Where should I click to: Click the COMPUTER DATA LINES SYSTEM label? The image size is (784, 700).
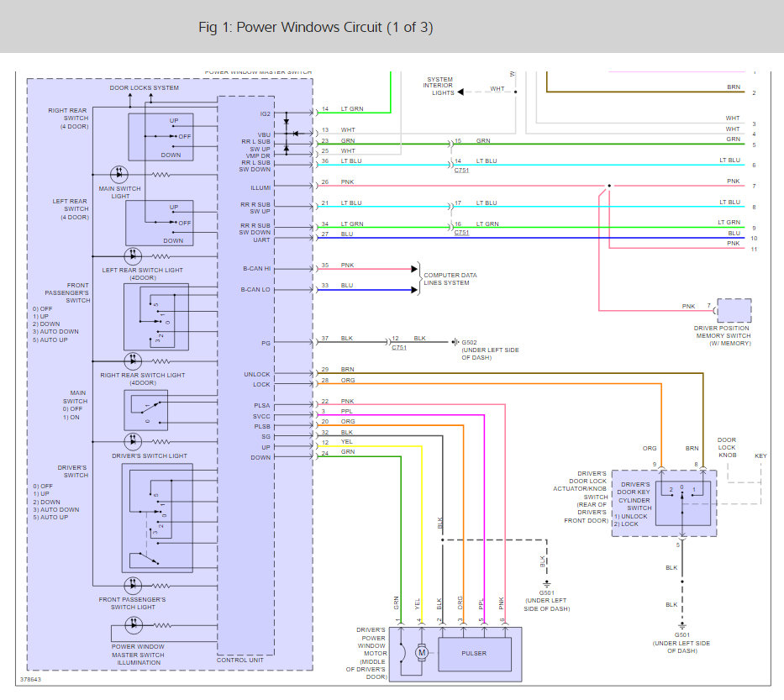[x=450, y=279]
